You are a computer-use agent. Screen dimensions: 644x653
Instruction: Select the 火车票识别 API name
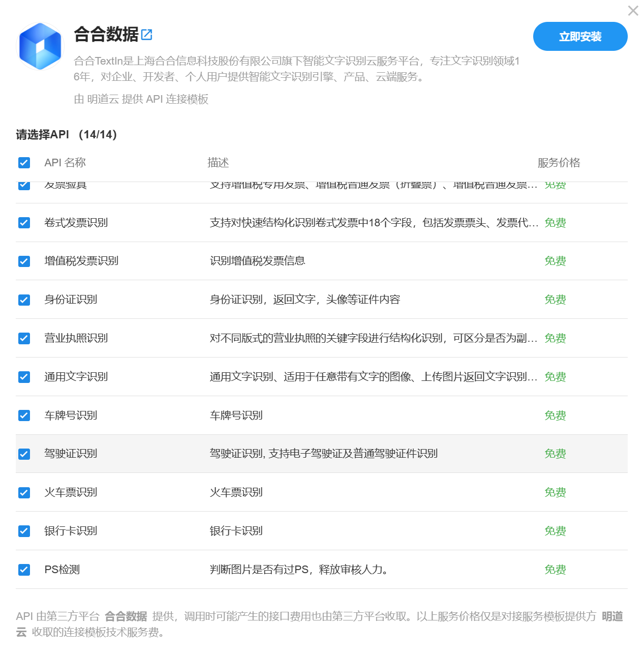point(71,492)
